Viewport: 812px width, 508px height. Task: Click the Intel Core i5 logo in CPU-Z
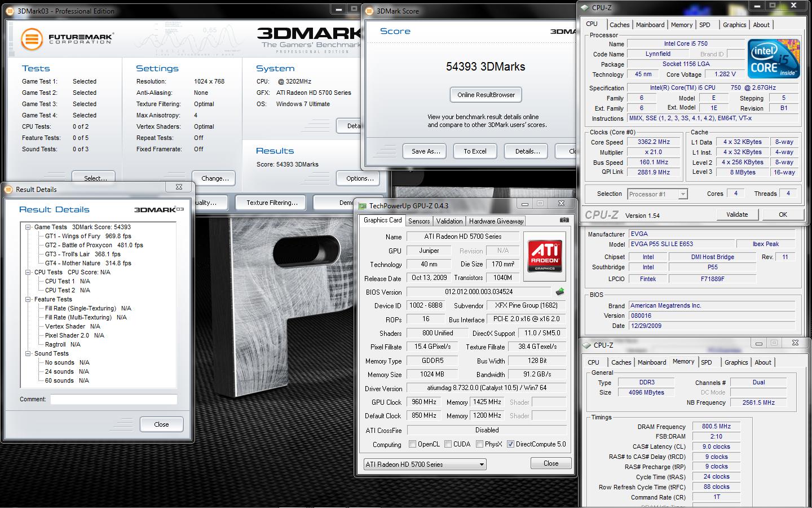click(774, 59)
